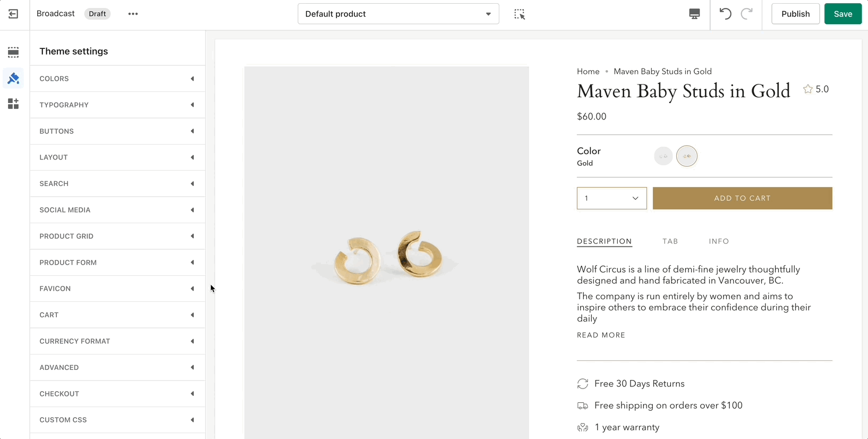This screenshot has width=868, height=439.
Task: Expand the Typography settings section
Action: coord(117,105)
